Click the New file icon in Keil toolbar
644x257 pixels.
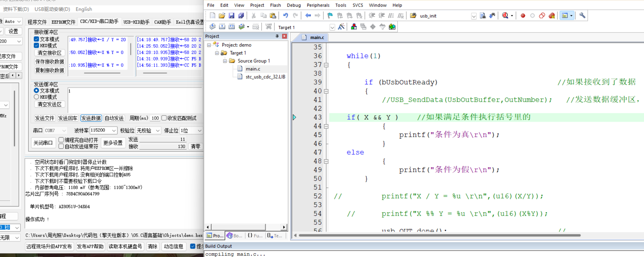[212, 15]
